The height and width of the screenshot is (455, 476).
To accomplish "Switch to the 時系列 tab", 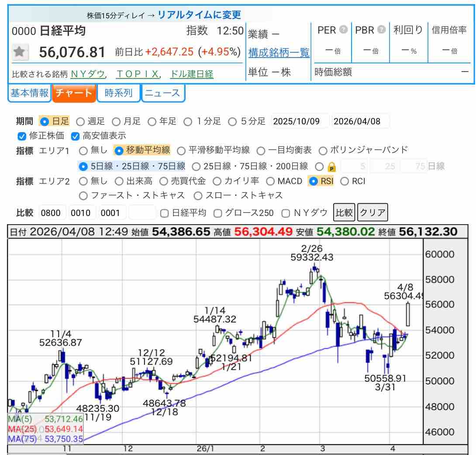I will pyautogui.click(x=119, y=93).
